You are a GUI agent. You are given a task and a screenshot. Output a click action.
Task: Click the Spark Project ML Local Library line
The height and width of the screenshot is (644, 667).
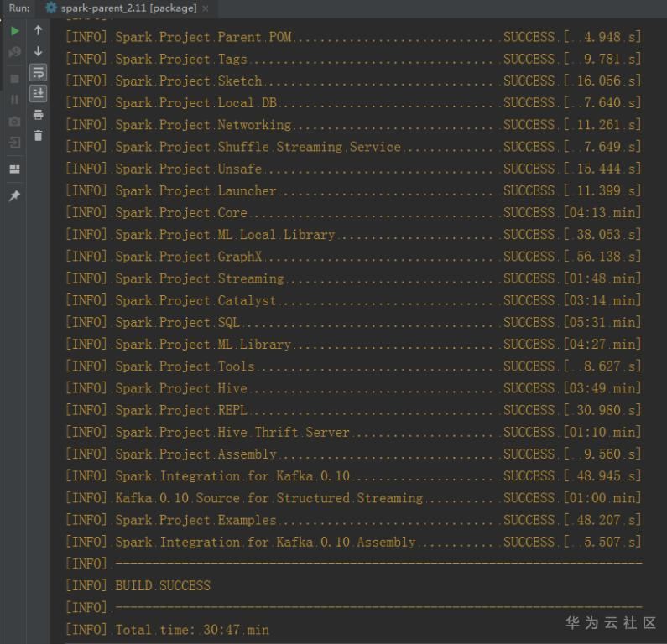pyautogui.click(x=353, y=235)
